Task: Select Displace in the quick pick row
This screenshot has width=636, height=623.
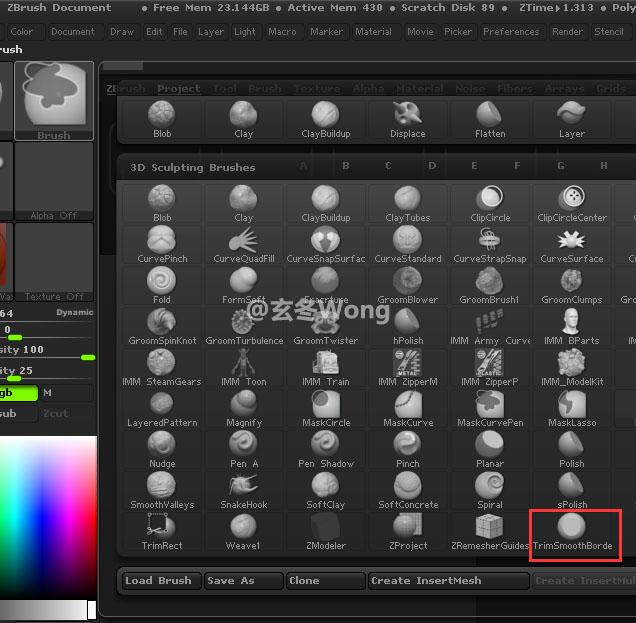Action: (x=408, y=120)
